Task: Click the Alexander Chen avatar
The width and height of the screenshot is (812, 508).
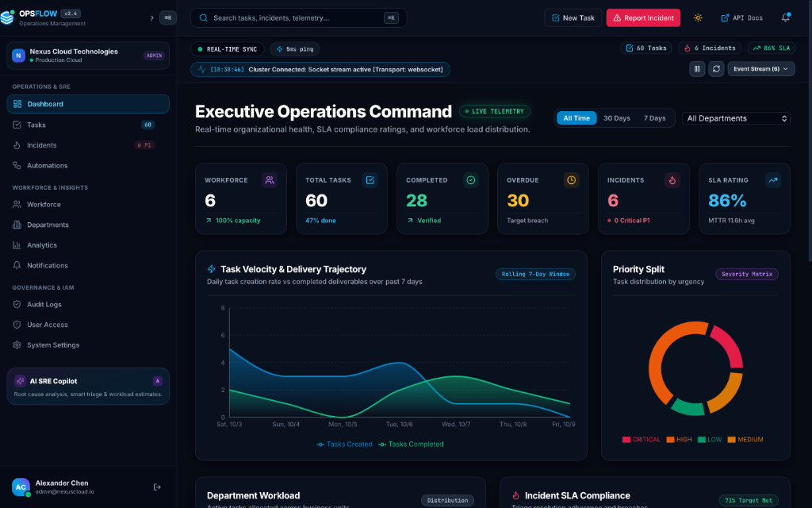Action: (21, 487)
